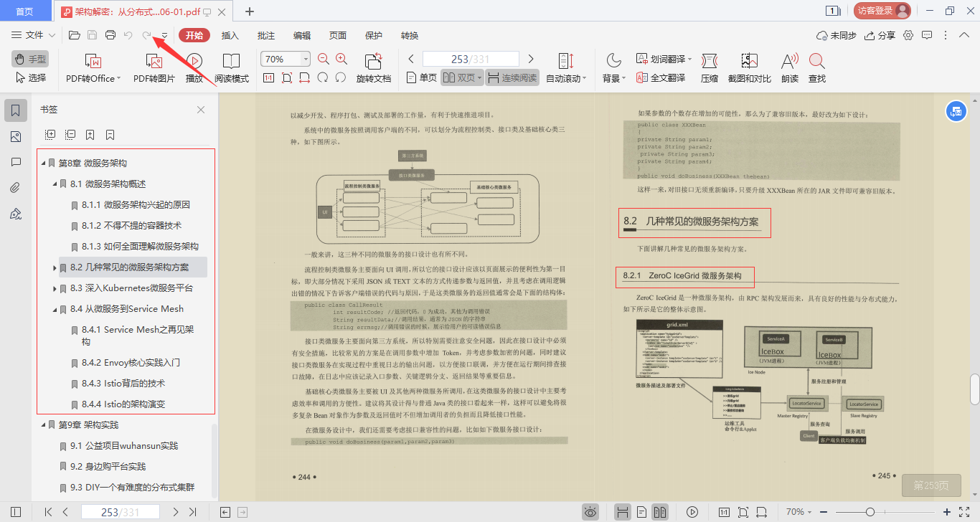Image resolution: width=980 pixels, height=522 pixels.
Task: Toggle the 手型 hand tool
Action: click(x=30, y=59)
